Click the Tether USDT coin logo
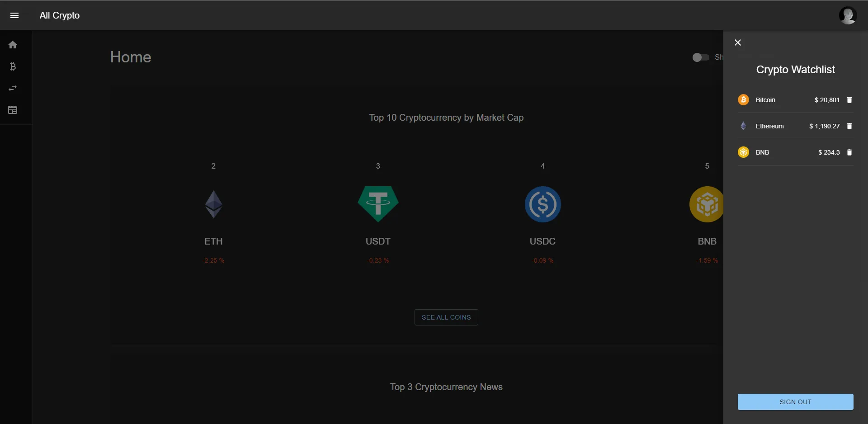The width and height of the screenshot is (868, 424). click(x=378, y=204)
